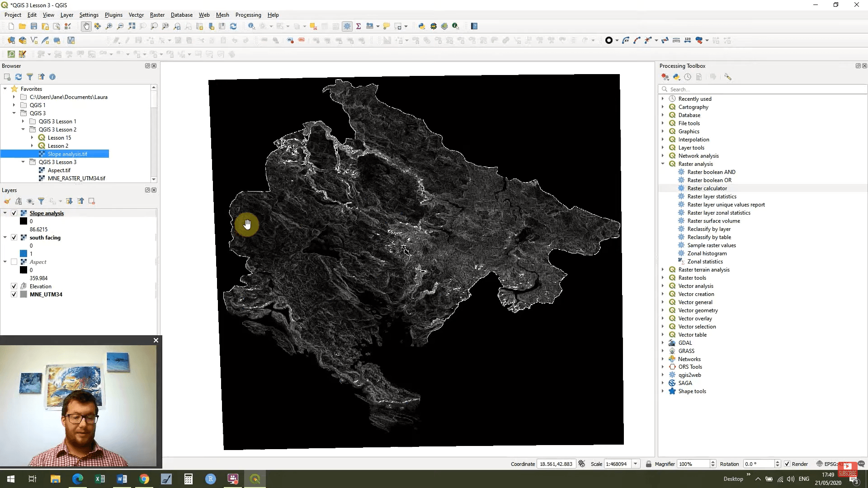Expand the Vector geometry group

[x=663, y=310]
